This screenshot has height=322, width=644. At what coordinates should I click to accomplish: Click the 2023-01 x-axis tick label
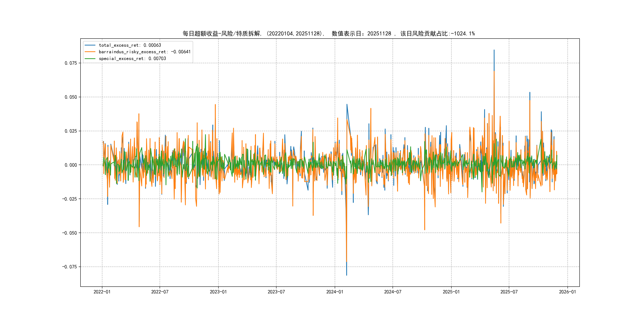[218, 292]
